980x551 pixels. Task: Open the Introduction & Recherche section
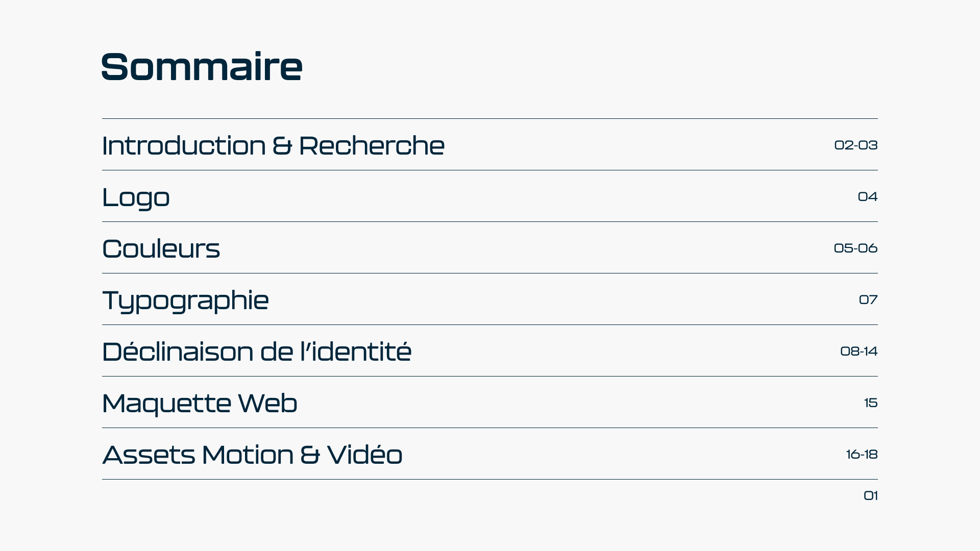coord(273,145)
